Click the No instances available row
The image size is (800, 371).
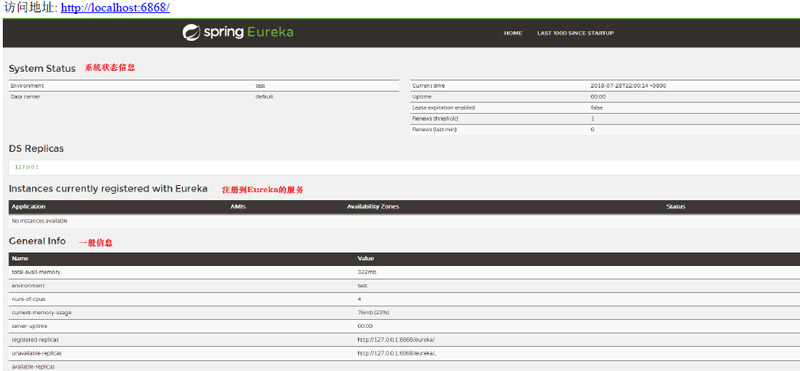tap(404, 221)
